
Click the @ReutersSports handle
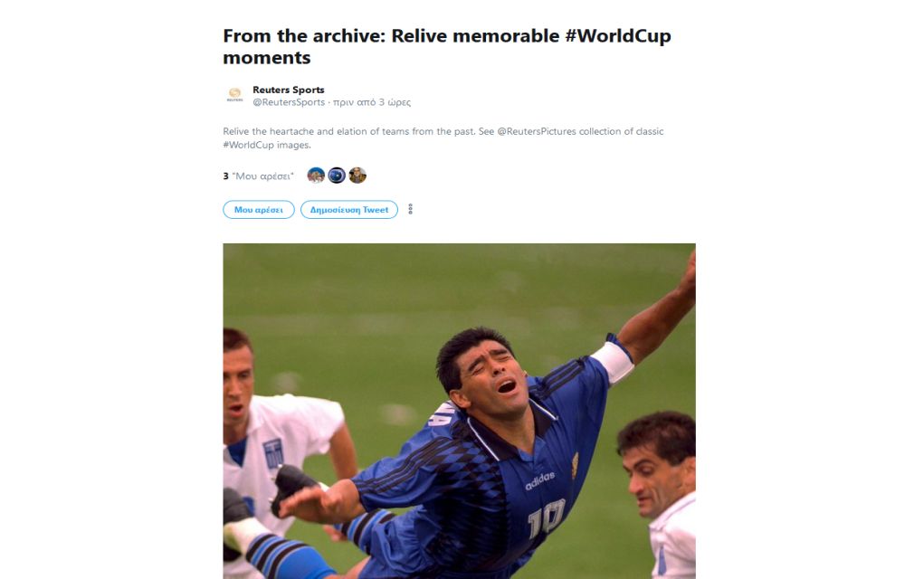(289, 102)
